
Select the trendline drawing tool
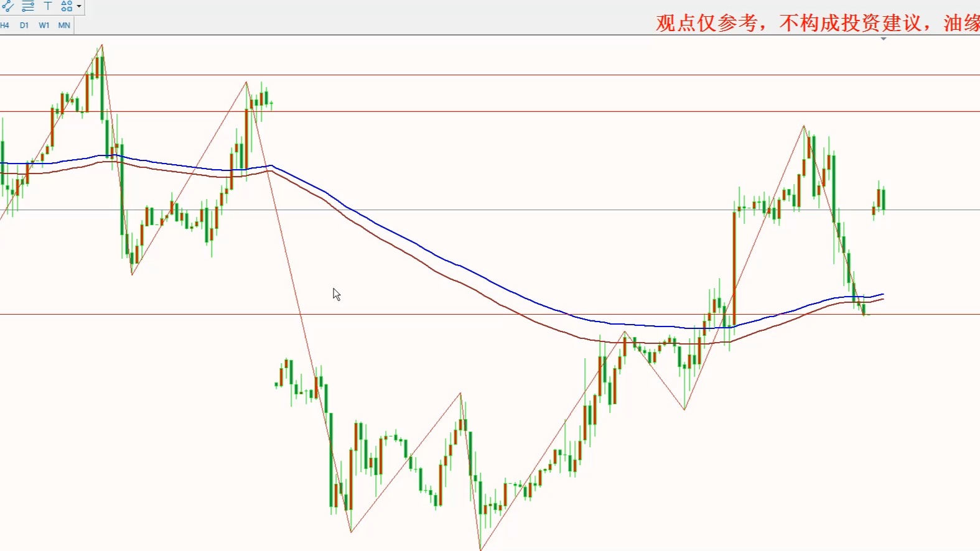[x=7, y=6]
